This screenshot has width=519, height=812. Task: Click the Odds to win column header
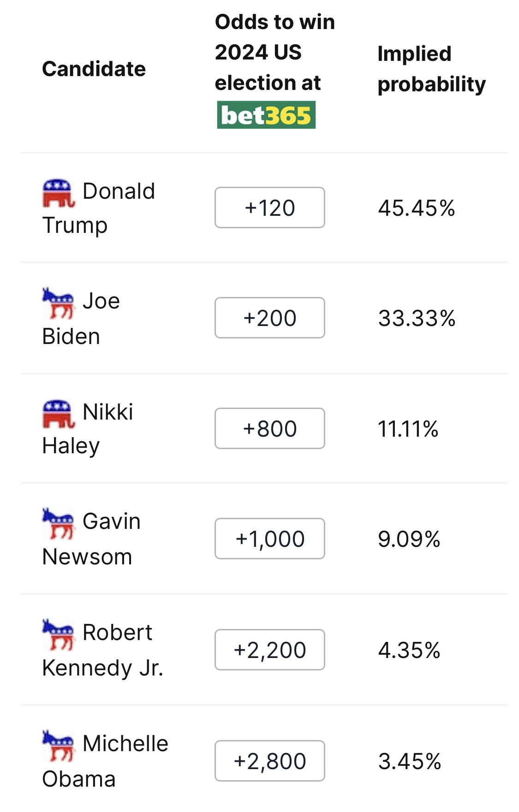[x=275, y=52]
